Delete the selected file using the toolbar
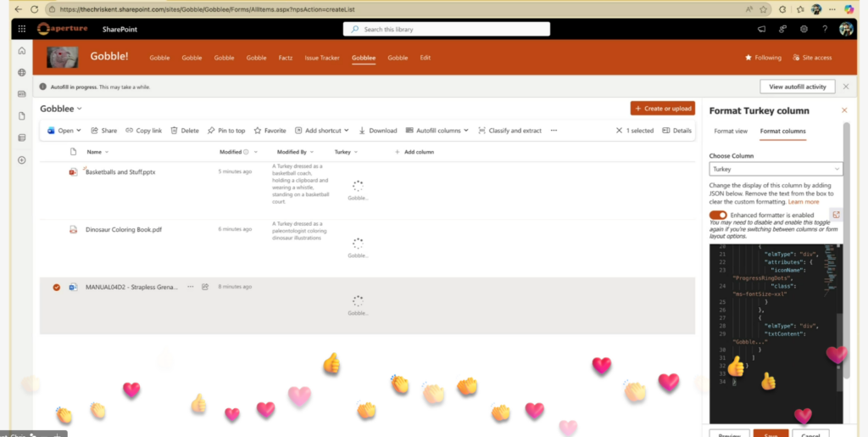The width and height of the screenshot is (868, 437). [x=185, y=131]
